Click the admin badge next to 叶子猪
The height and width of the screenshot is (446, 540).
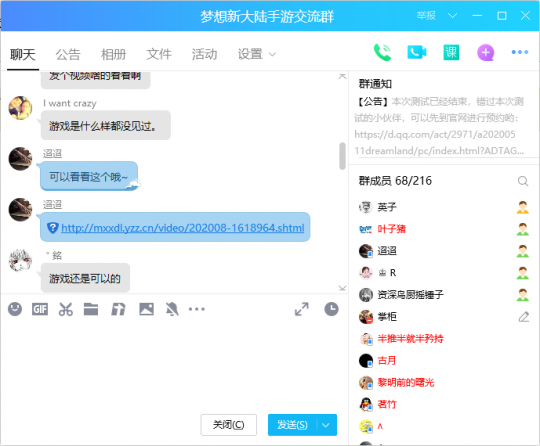tap(523, 229)
